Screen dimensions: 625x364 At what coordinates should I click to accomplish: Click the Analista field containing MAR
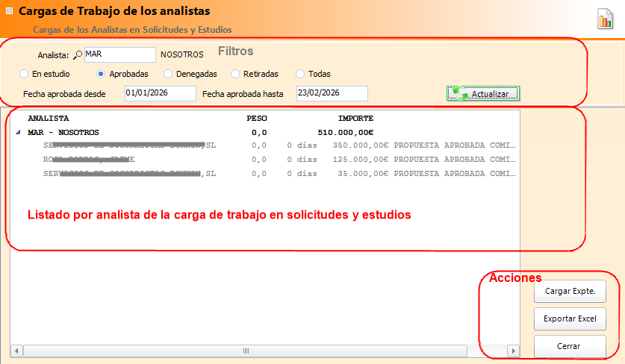(119, 54)
